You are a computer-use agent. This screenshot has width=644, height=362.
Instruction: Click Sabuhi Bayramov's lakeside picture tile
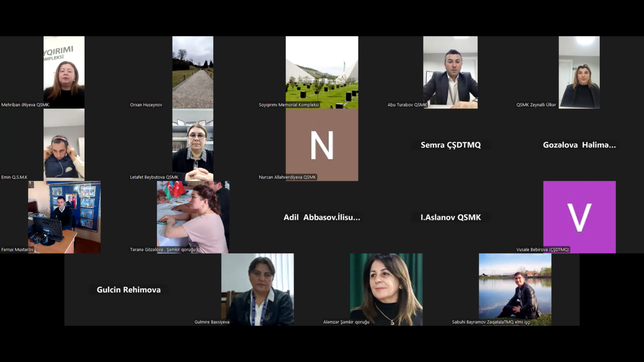[x=515, y=289]
